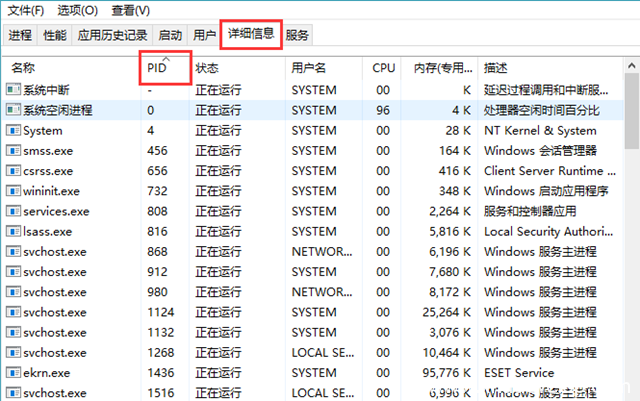Open the 选项(O) menu
Image resolution: width=640 pixels, height=401 pixels.
pyautogui.click(x=77, y=11)
